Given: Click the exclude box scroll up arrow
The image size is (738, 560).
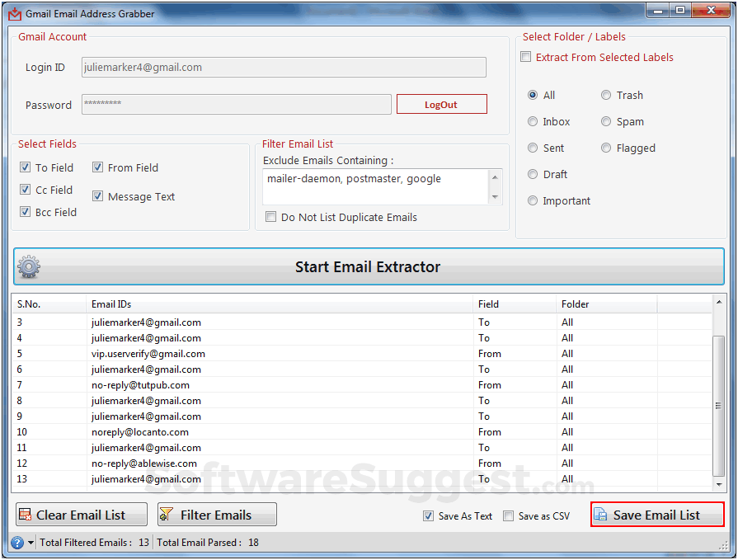Looking at the screenshot, I should [x=495, y=177].
